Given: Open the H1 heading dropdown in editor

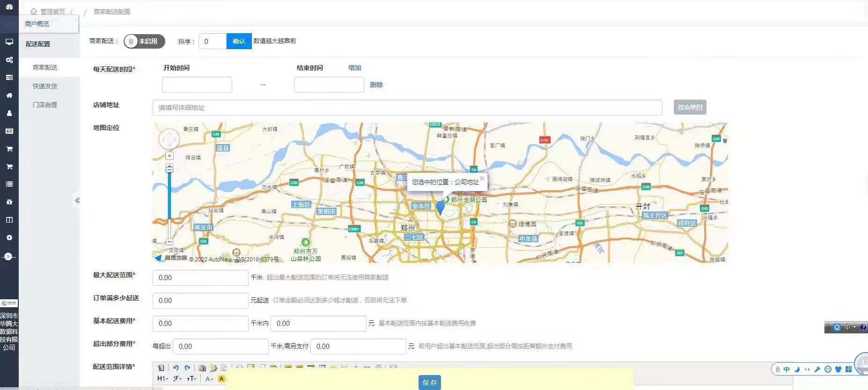Looking at the screenshot, I should click(x=162, y=379).
